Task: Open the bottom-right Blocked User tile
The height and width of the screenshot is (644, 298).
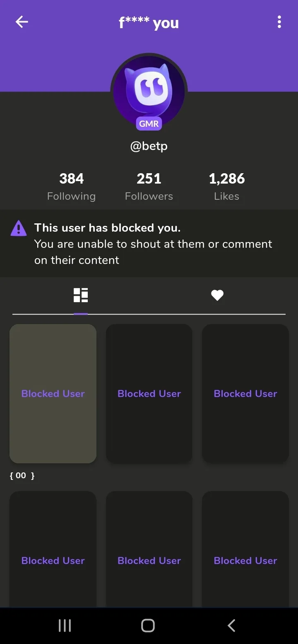Action: pyautogui.click(x=245, y=550)
